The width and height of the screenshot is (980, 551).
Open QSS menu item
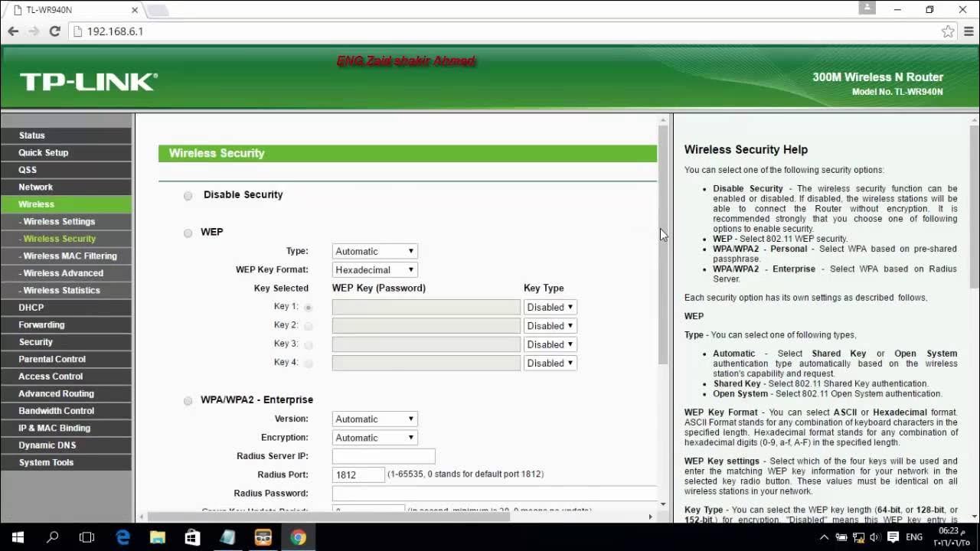(66, 170)
